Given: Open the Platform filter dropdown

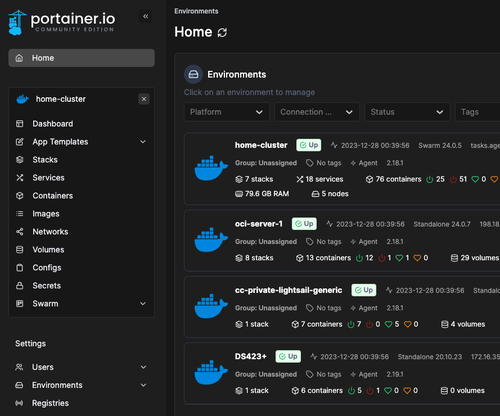Looking at the screenshot, I should [227, 112].
